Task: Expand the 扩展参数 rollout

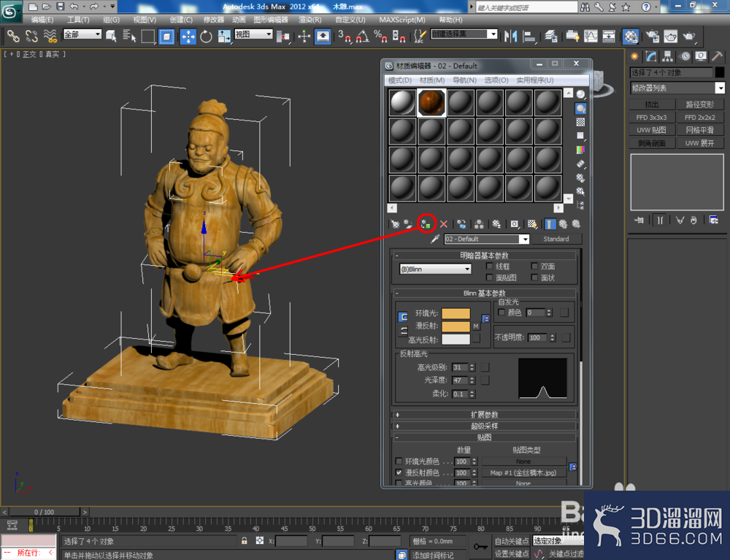Action: (484, 414)
